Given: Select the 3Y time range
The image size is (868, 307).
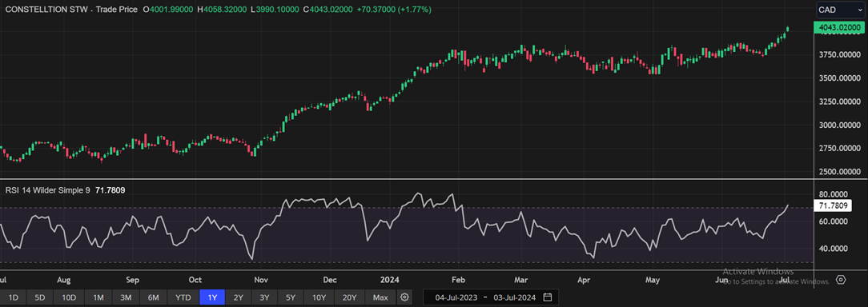Looking at the screenshot, I should 264,297.
